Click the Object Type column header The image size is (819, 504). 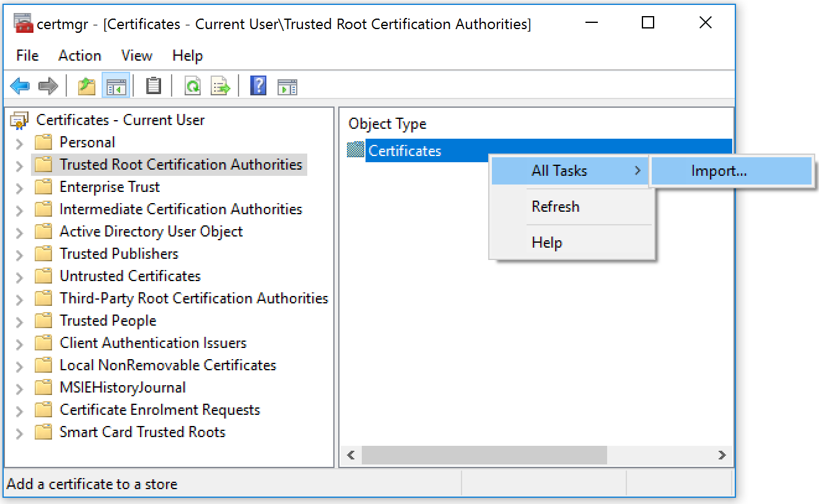pos(387,124)
